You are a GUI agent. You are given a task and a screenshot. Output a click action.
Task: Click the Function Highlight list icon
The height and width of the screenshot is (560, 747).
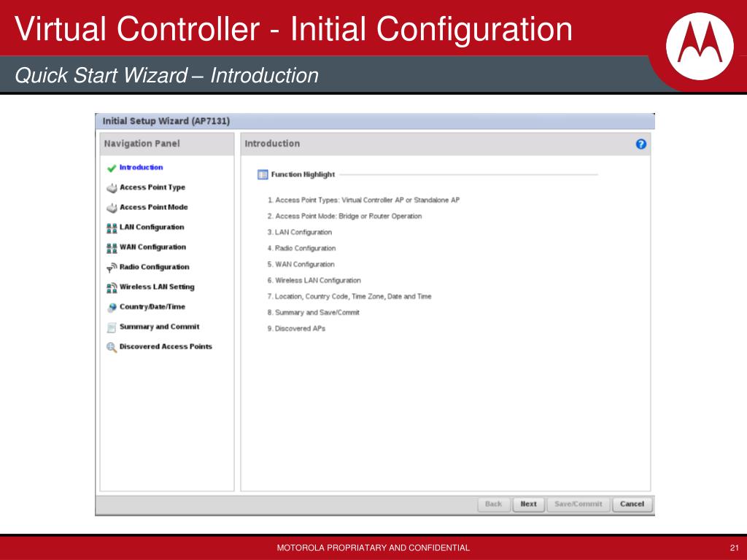263,175
